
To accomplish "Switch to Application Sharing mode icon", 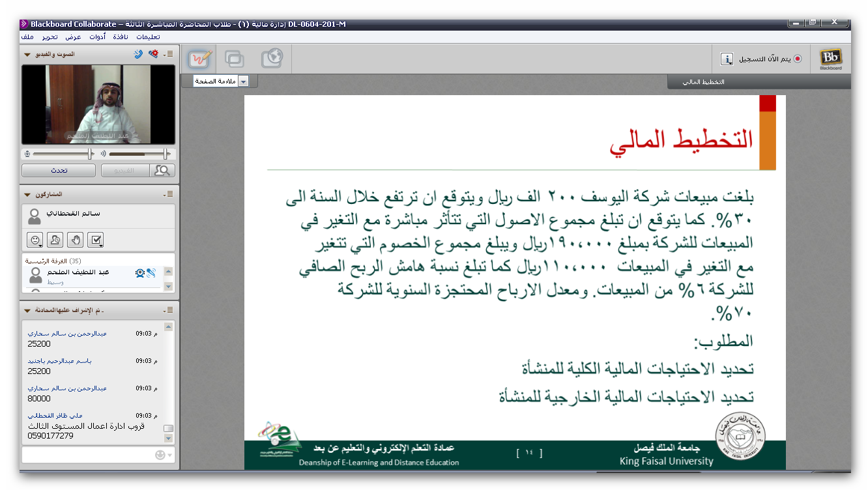I will (x=235, y=59).
